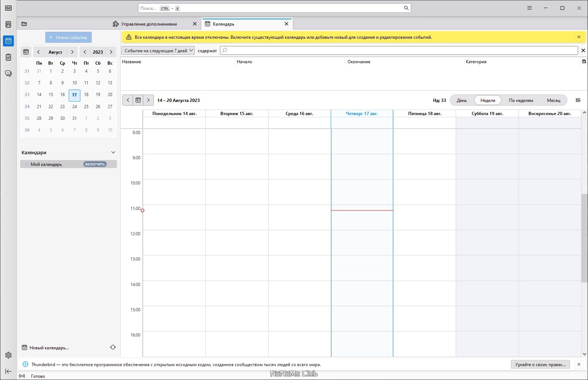Click Узнайте о своих правах… button

click(540, 364)
